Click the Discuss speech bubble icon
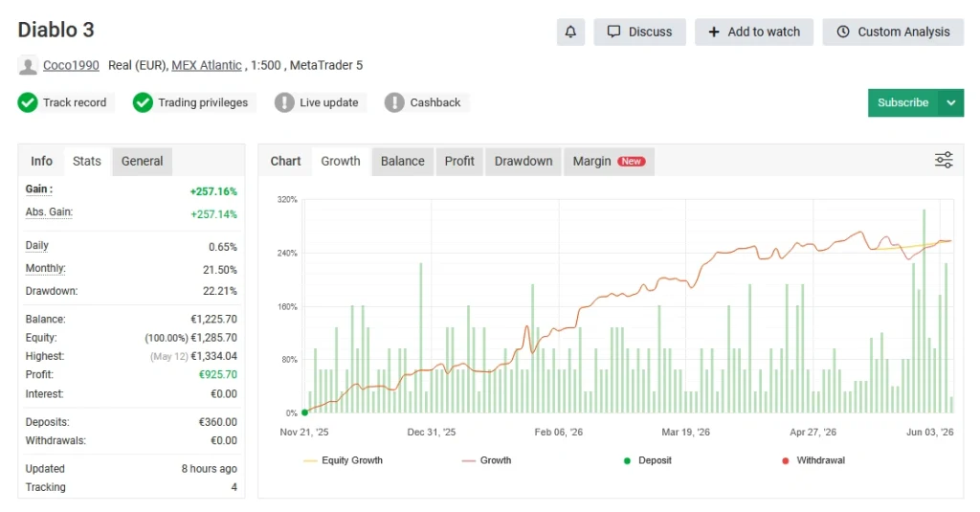Image resolution: width=980 pixels, height=512 pixels. pyautogui.click(x=613, y=32)
